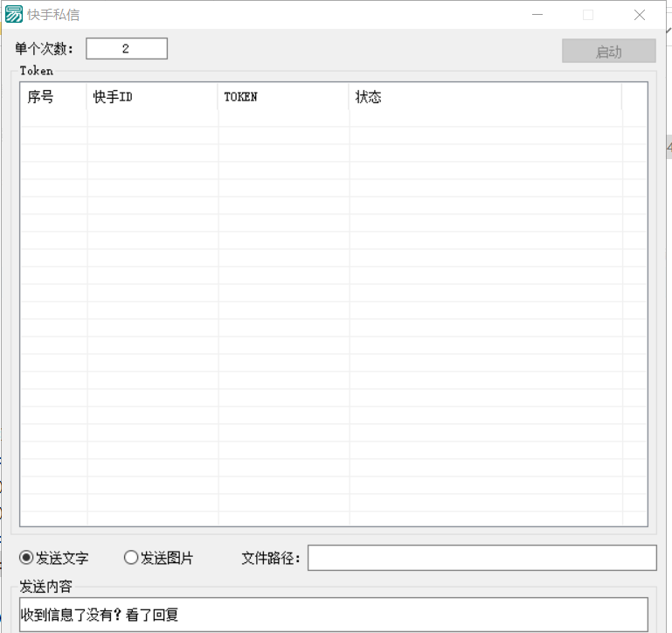This screenshot has width=672, height=633.
Task: Click the 快手ID column header
Action: click(x=152, y=97)
